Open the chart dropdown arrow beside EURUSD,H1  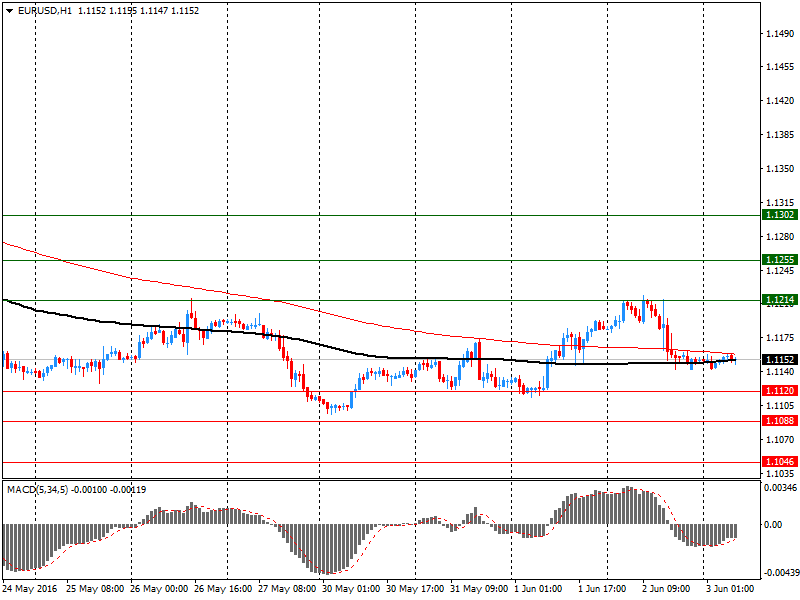click(x=9, y=11)
